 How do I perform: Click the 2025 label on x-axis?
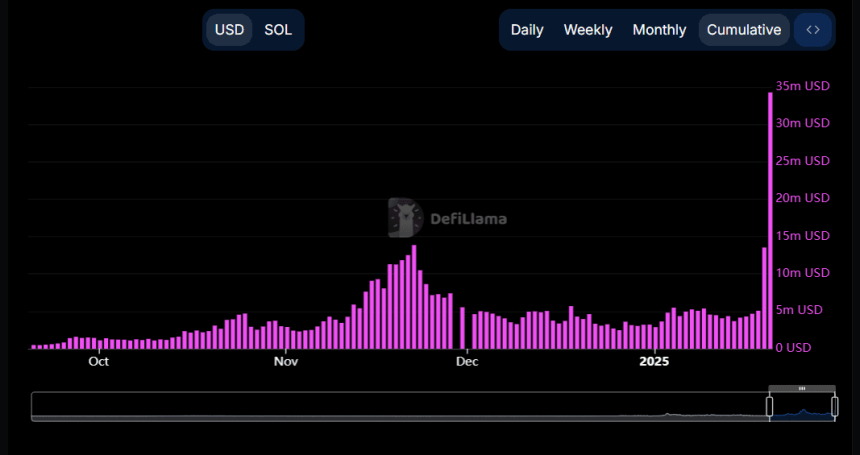coord(654,361)
